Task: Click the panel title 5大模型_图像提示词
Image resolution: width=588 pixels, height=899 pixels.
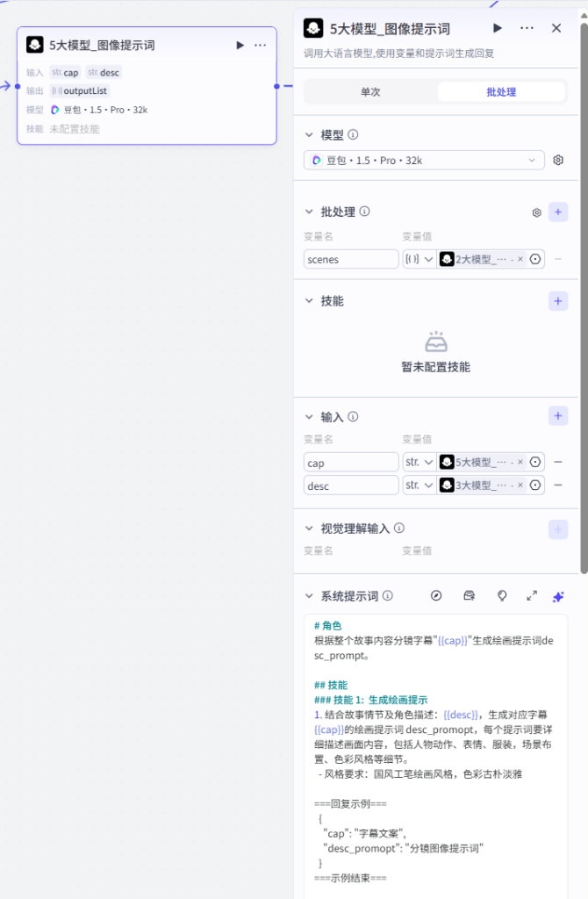Action: [390, 29]
